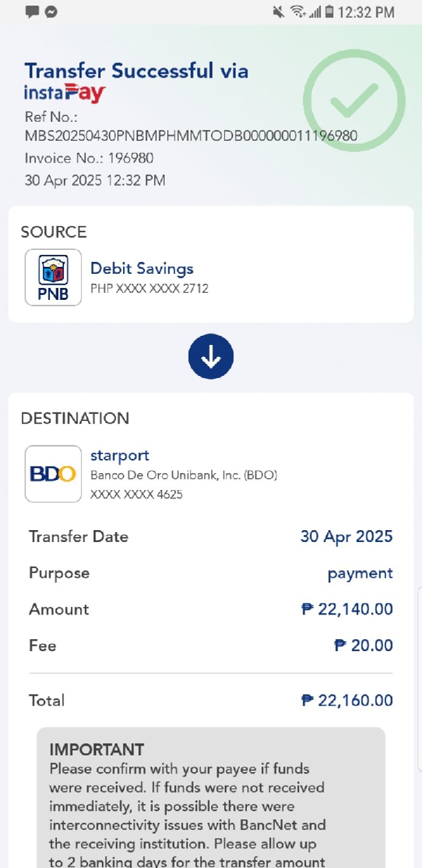Tap the message notification icon in status bar
This screenshot has height=868, width=422.
point(32,11)
